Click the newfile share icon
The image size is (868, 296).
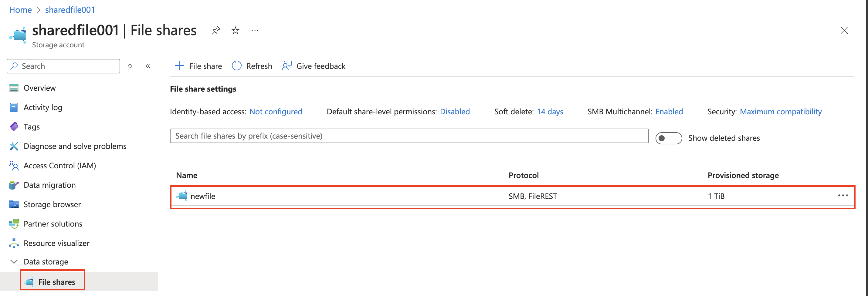click(x=182, y=196)
